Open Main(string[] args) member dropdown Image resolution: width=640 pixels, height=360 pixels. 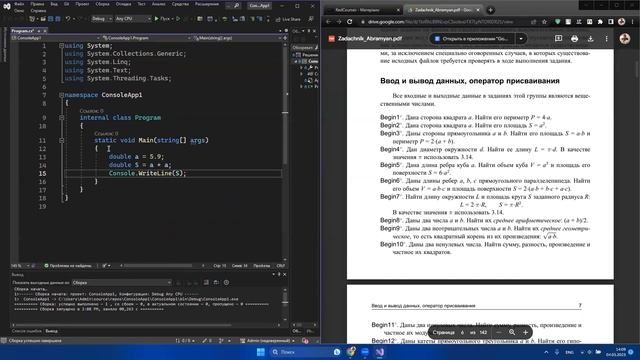(x=237, y=38)
